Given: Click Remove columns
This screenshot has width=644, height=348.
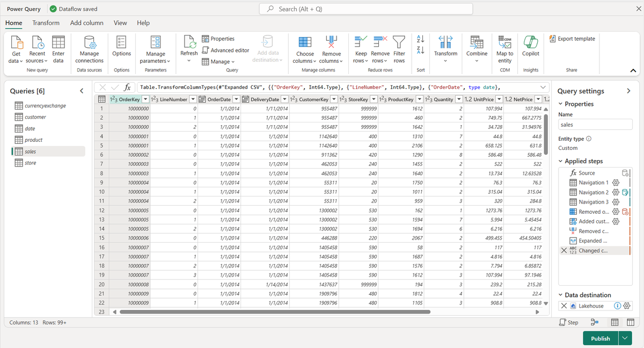Looking at the screenshot, I should (331, 49).
